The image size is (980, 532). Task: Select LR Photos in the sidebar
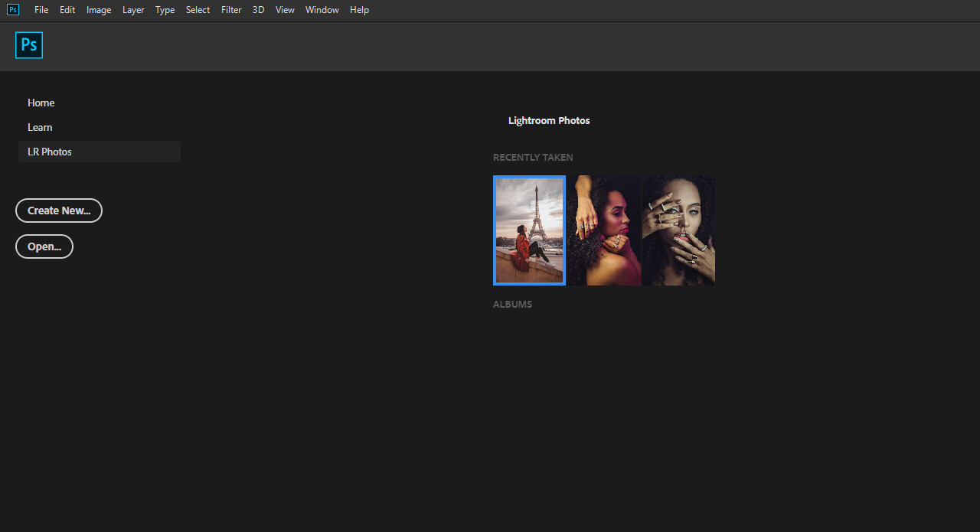click(x=100, y=152)
